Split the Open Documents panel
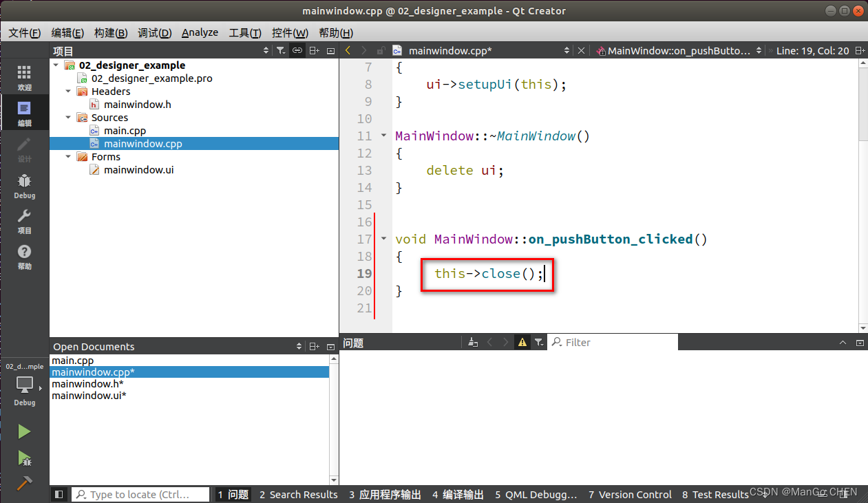 [x=314, y=346]
